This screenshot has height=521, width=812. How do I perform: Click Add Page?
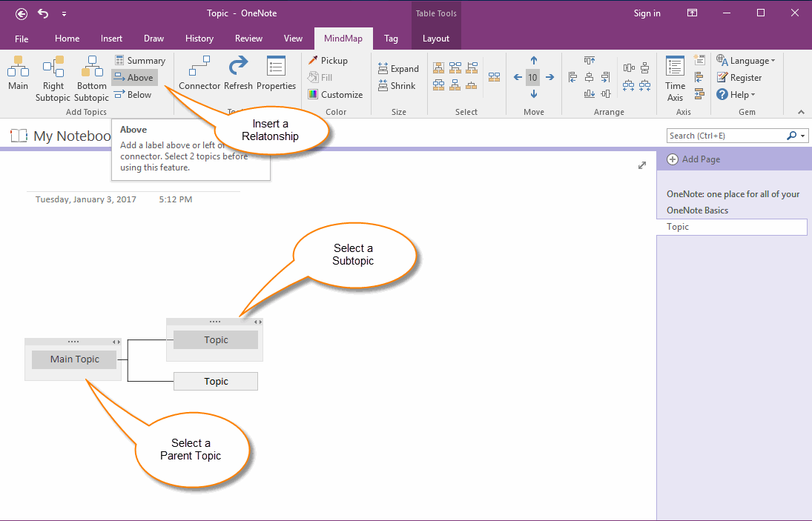[x=693, y=159]
